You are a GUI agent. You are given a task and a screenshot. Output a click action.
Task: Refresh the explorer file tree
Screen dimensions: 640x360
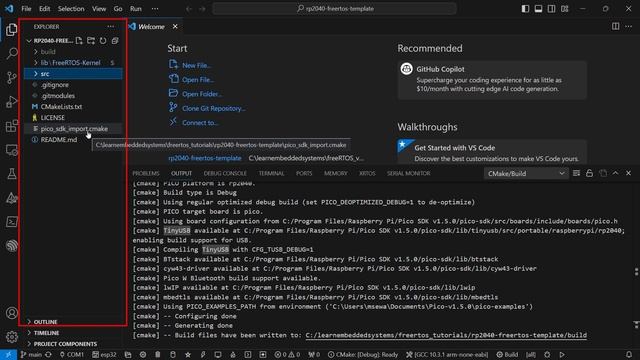pyautogui.click(x=103, y=40)
